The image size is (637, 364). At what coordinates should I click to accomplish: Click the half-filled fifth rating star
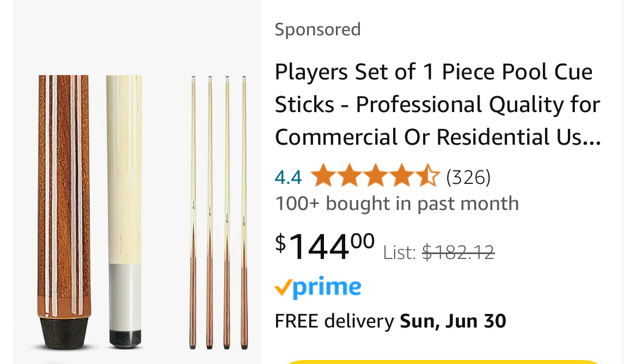[428, 176]
